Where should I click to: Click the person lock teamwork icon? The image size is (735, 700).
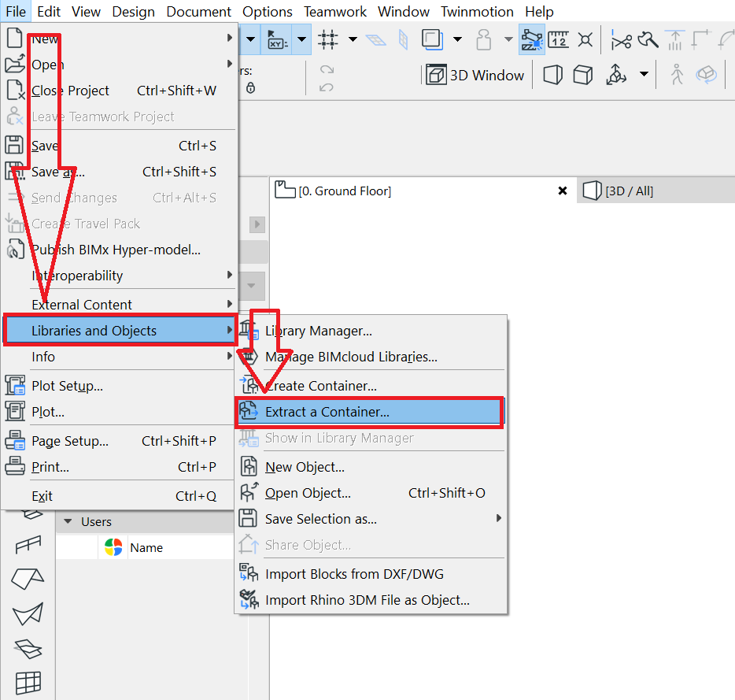click(484, 39)
